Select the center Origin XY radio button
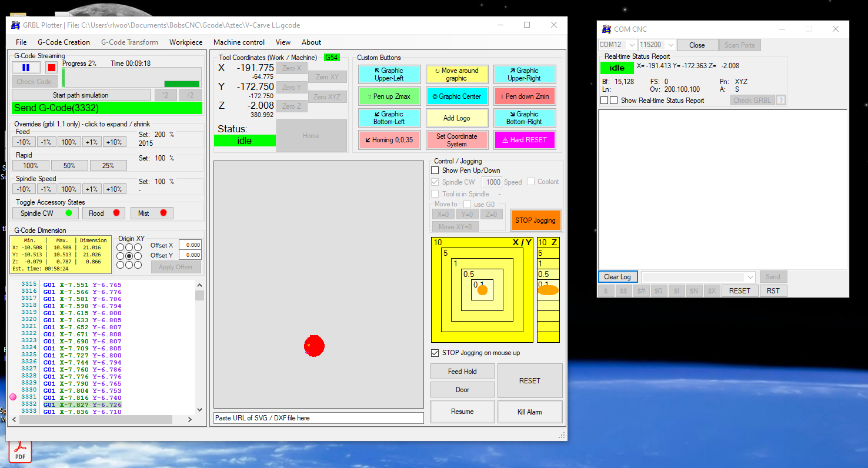The height and width of the screenshot is (468, 868). pyautogui.click(x=129, y=256)
